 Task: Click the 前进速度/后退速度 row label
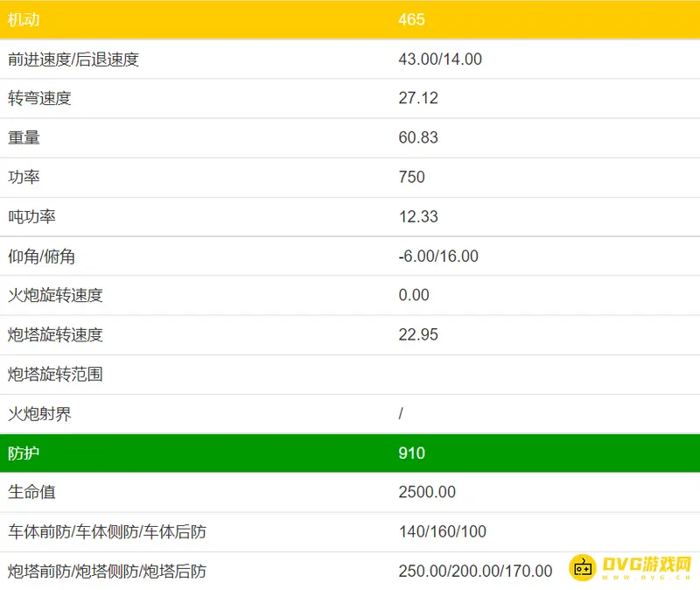click(x=73, y=60)
